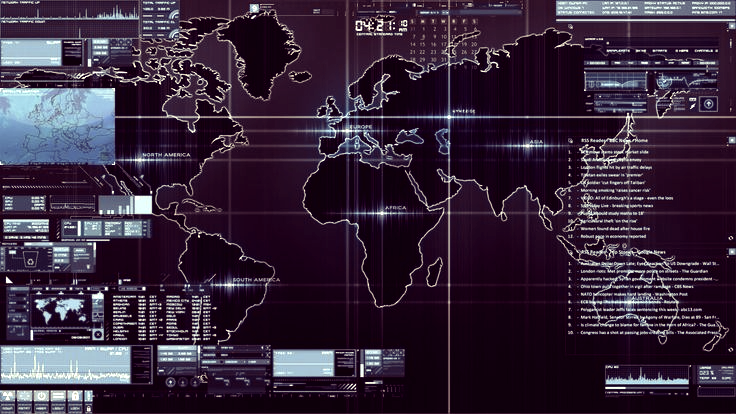Image resolution: width=736 pixels, height=414 pixels.
Task: Click the digital clock display
Action: [379, 24]
